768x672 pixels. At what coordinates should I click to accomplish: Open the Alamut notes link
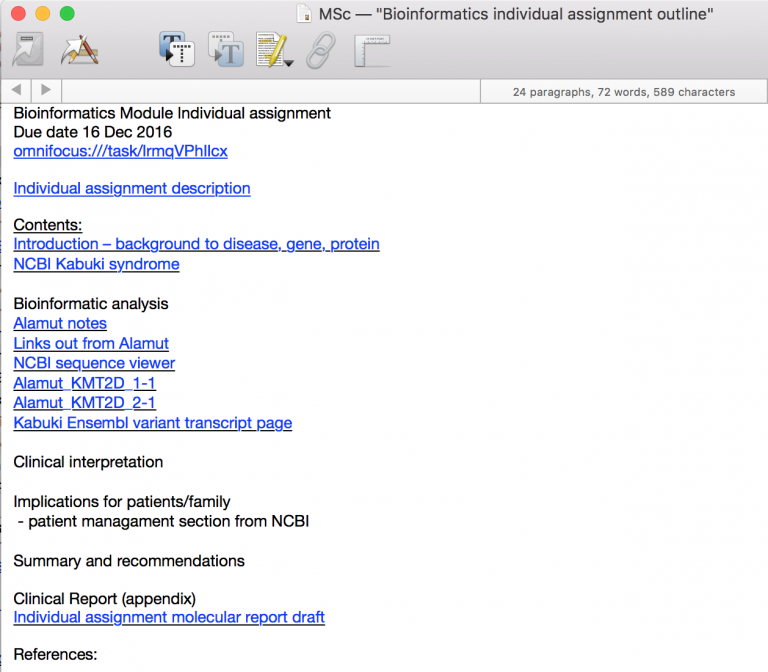point(60,323)
